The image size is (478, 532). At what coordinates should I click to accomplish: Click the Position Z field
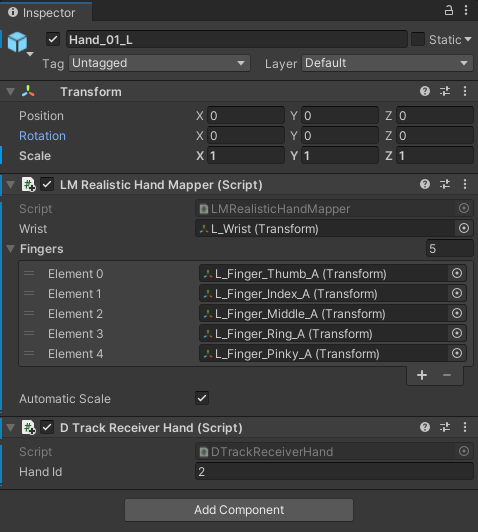coord(435,116)
